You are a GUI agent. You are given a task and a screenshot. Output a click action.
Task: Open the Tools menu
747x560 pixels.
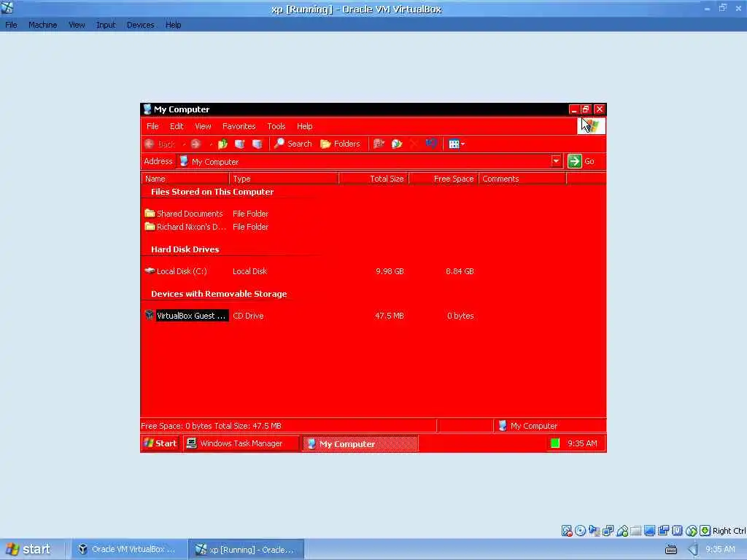276,126
